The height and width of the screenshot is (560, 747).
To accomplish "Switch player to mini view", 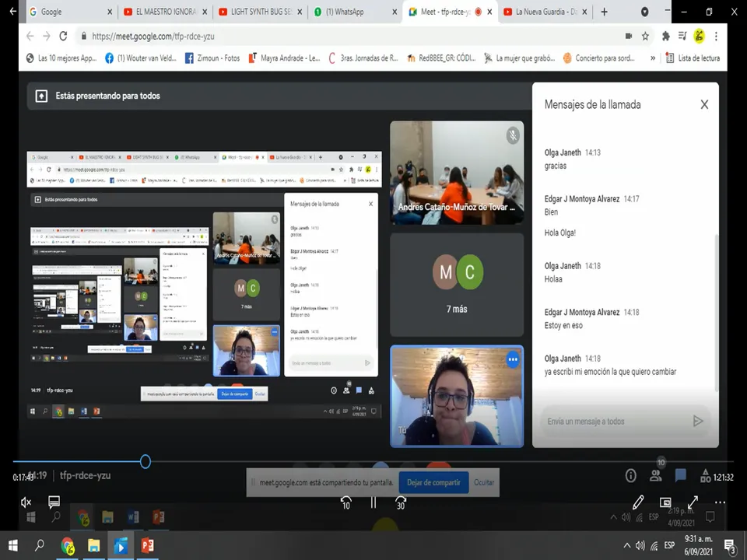I will [665, 502].
